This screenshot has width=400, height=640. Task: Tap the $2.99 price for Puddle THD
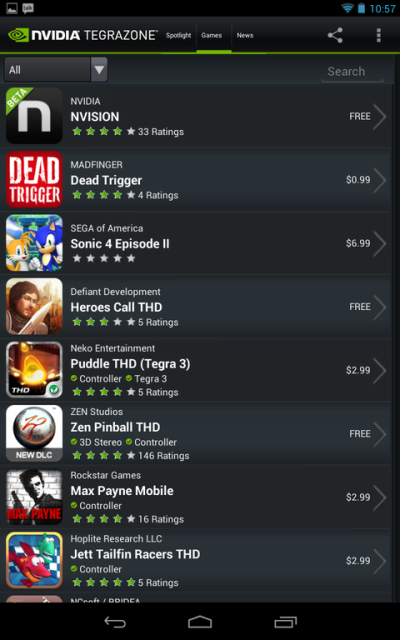358,370
